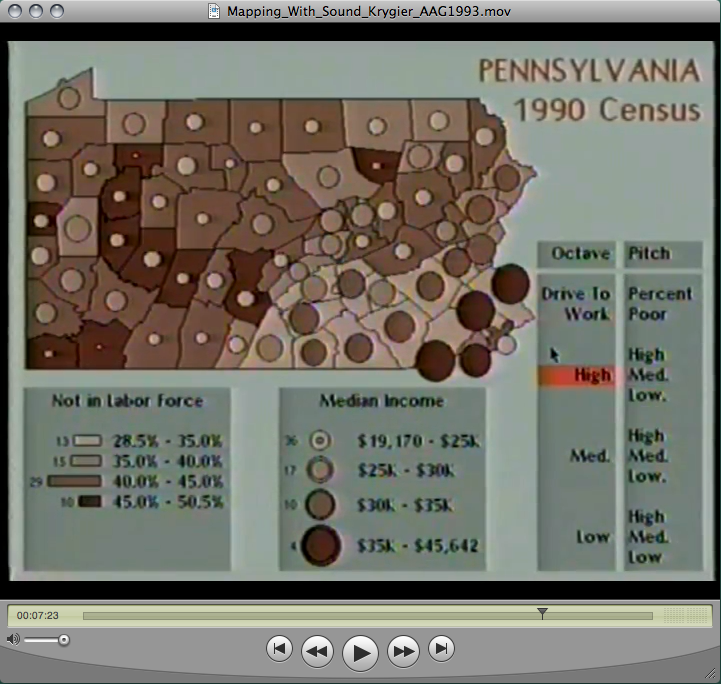Click the rewind button
721x684 pixels.
point(317,651)
